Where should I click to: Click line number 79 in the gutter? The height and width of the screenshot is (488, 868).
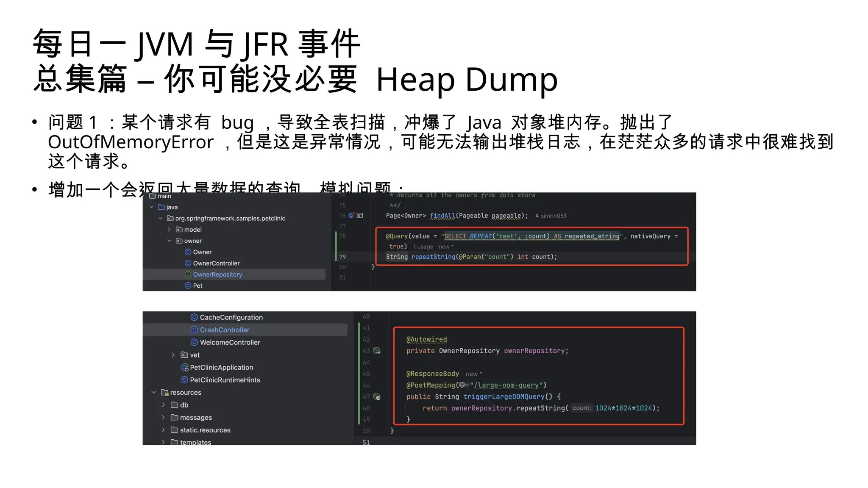coord(342,257)
